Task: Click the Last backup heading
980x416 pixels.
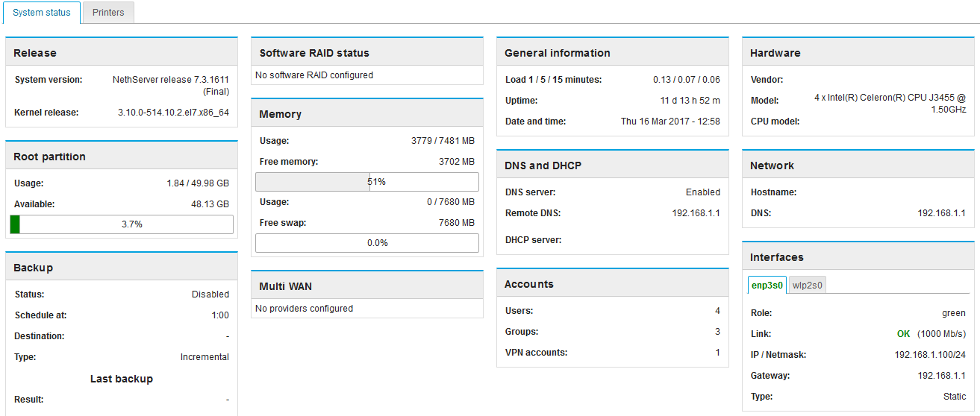Action: click(x=122, y=379)
